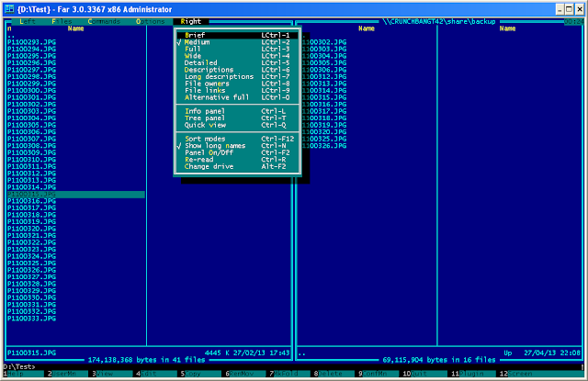Show the Info panel
588x381 pixels.
pyautogui.click(x=237, y=111)
